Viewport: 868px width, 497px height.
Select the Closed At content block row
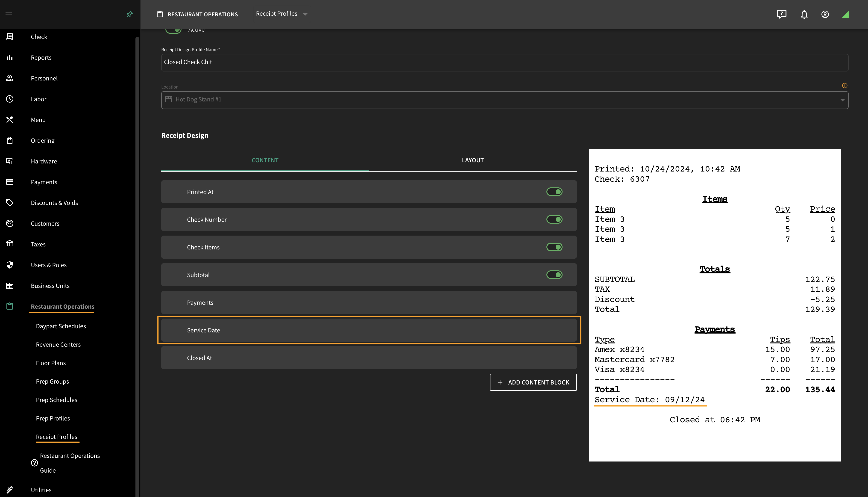coord(369,358)
